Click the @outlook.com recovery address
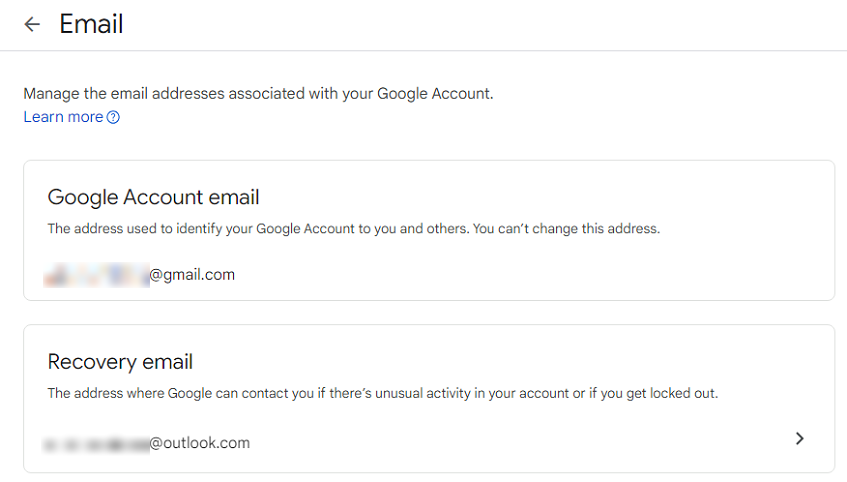 coord(199,443)
